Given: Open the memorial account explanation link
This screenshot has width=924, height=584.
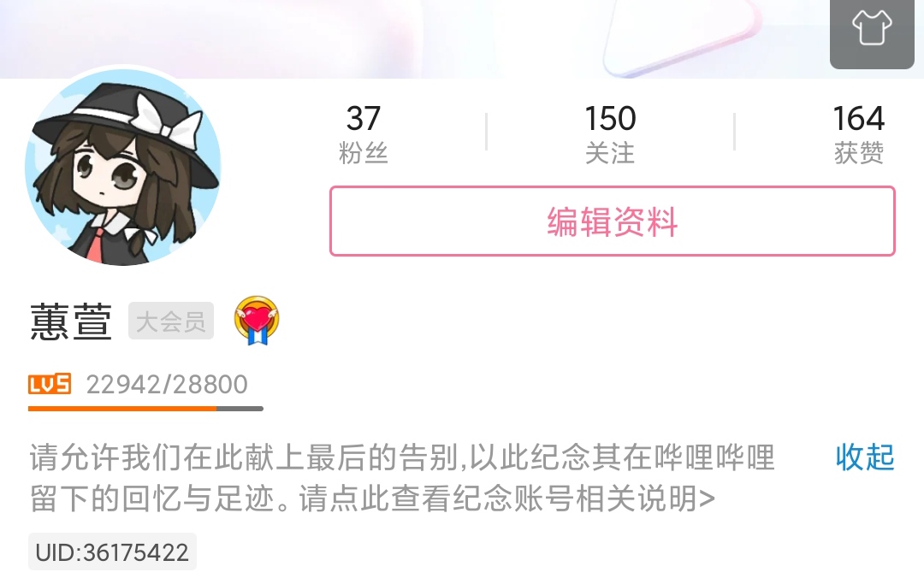Looking at the screenshot, I should pos(507,498).
